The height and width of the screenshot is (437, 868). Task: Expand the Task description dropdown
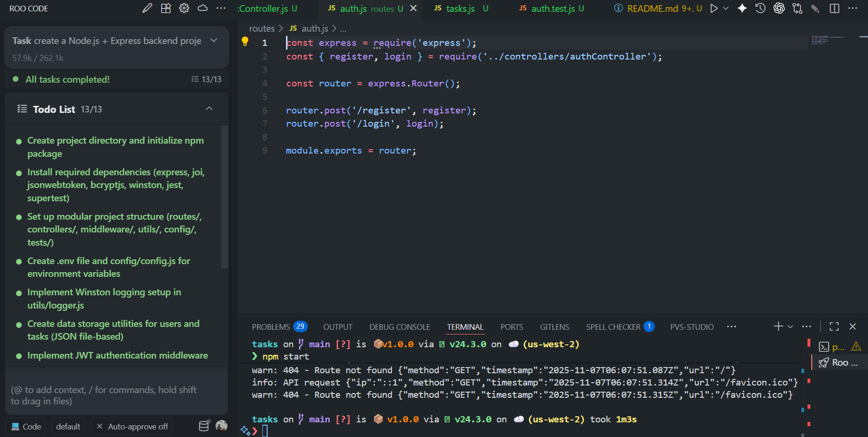pyautogui.click(x=214, y=41)
